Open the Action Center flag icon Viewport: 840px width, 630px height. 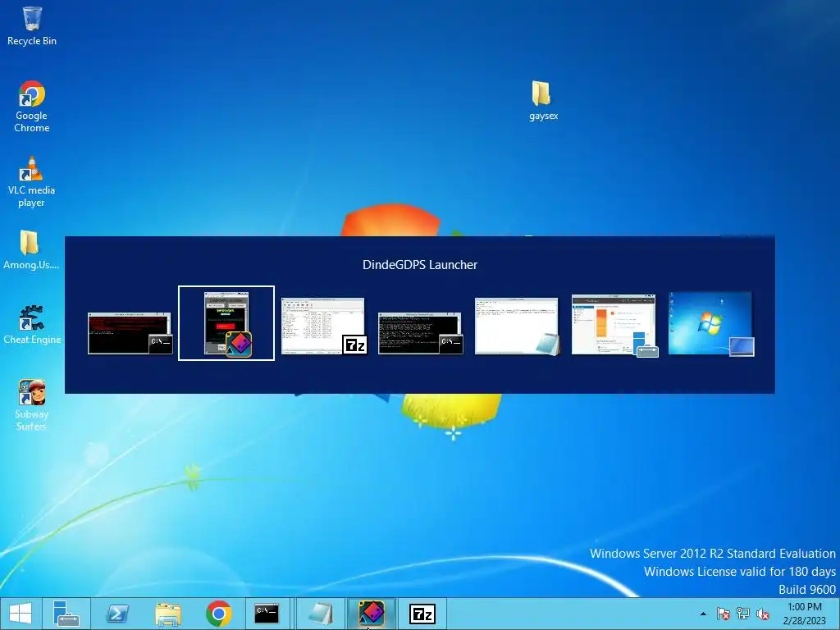click(723, 614)
